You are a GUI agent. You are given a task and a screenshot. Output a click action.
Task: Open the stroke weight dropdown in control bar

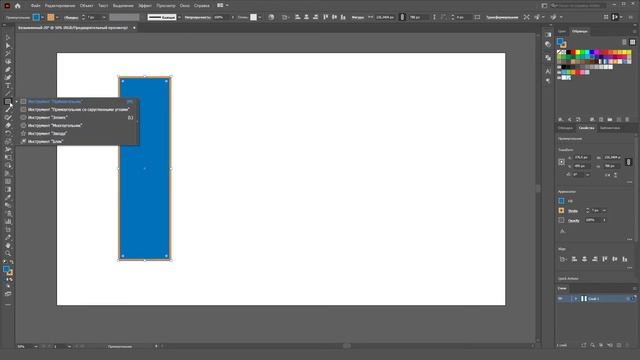click(104, 17)
